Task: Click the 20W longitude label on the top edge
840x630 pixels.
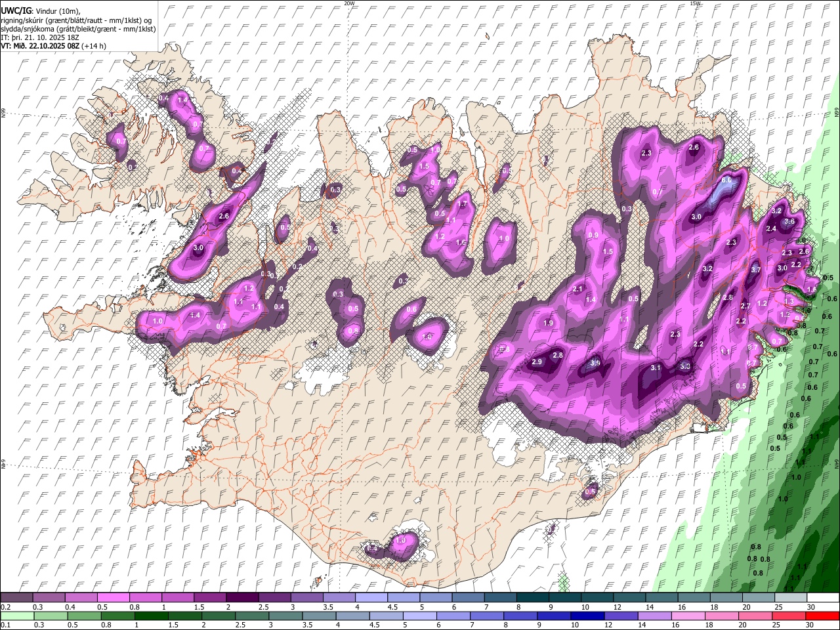Action: 349,3
